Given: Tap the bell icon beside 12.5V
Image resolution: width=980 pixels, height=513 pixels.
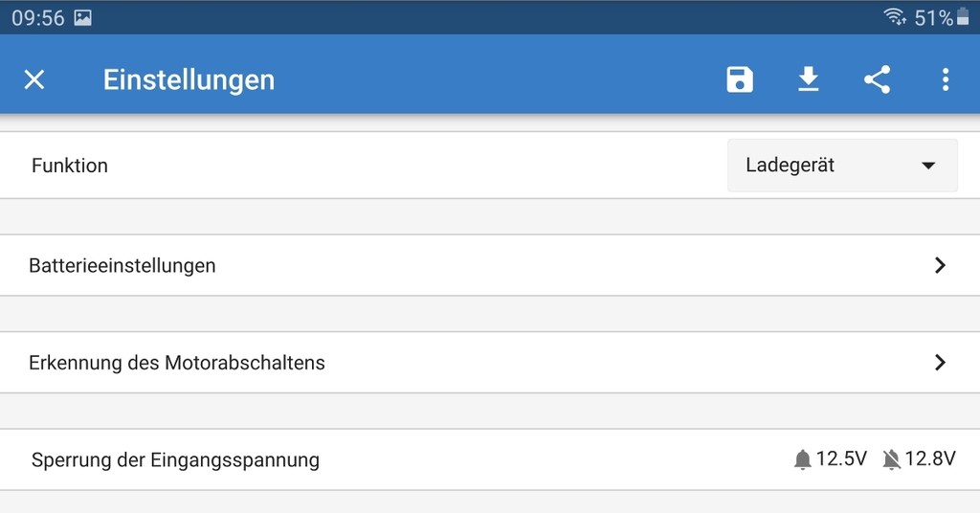Looking at the screenshot, I should 803,459.
